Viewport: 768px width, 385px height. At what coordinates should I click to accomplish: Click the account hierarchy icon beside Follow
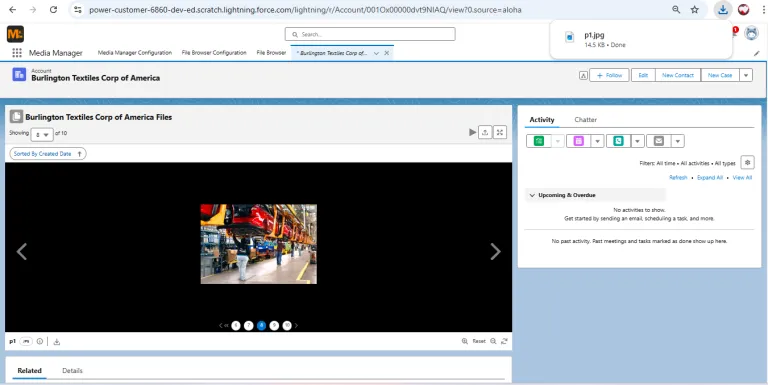coord(583,75)
